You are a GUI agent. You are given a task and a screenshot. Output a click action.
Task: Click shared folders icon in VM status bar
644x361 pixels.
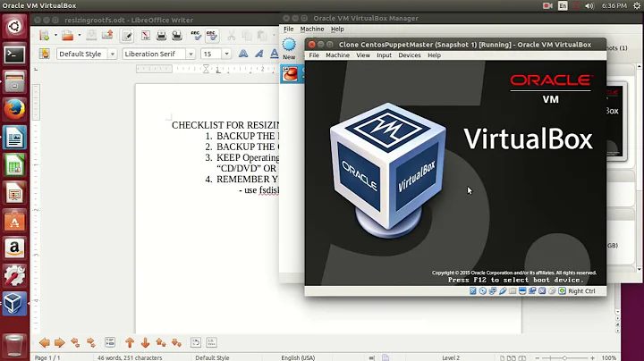[x=513, y=290]
